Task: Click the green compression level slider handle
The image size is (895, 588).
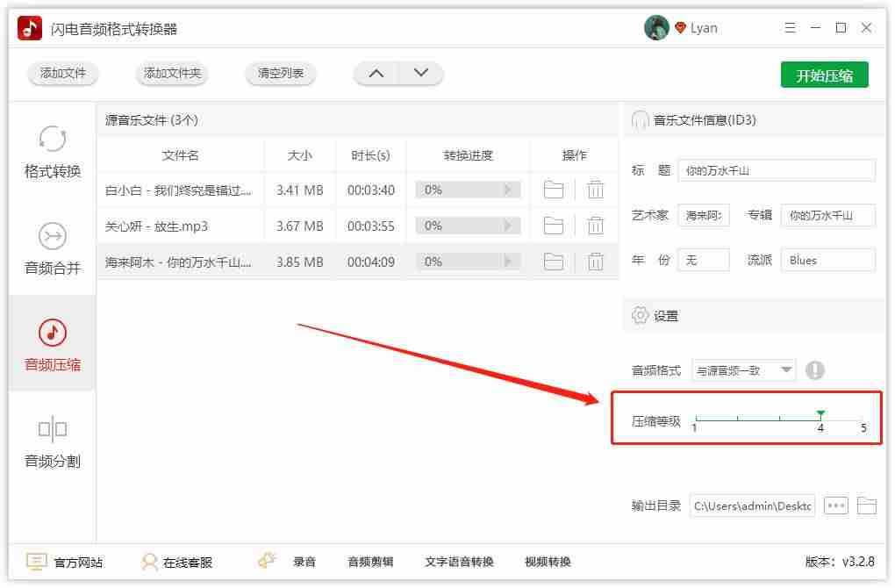Action: point(820,413)
